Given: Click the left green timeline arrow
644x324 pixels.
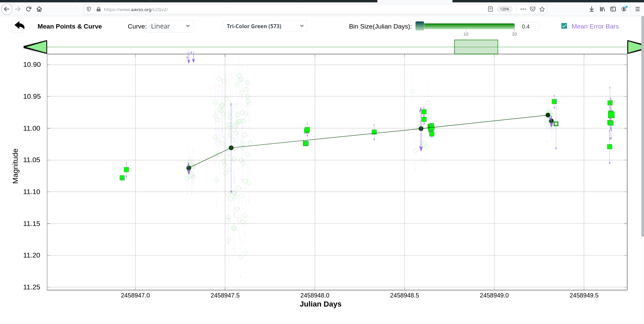Looking at the screenshot, I should (36, 47).
